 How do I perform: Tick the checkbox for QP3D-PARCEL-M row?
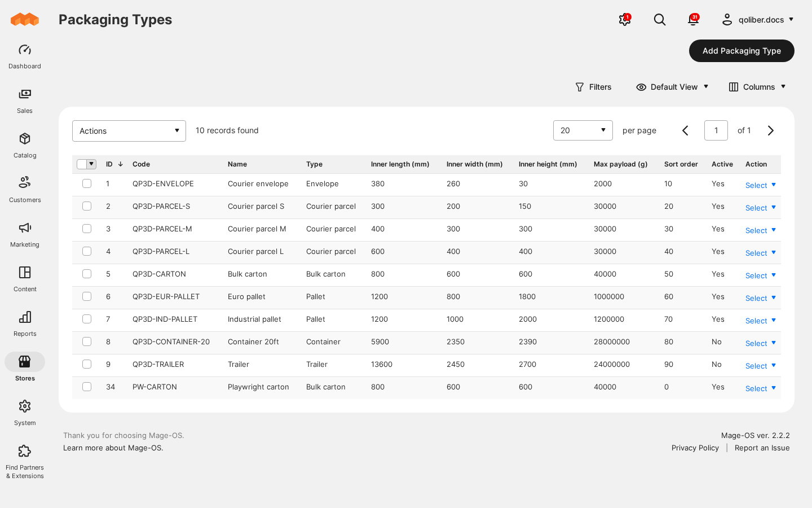pyautogui.click(x=87, y=229)
